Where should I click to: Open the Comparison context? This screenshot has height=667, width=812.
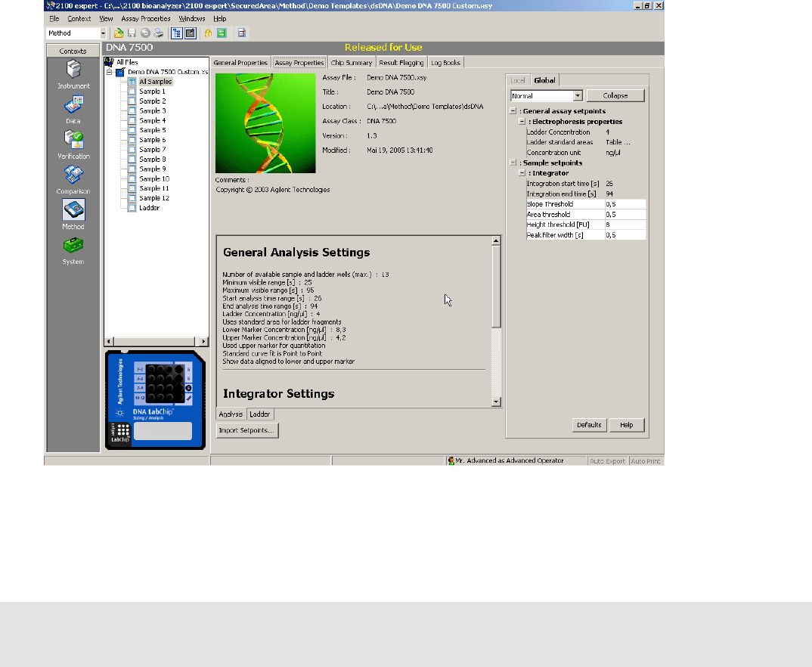(73, 180)
